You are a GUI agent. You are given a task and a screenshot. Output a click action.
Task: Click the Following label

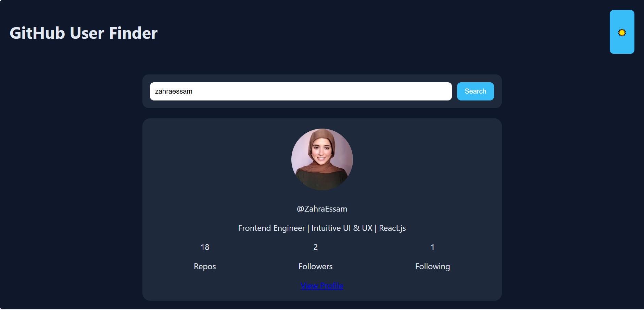pos(432,266)
